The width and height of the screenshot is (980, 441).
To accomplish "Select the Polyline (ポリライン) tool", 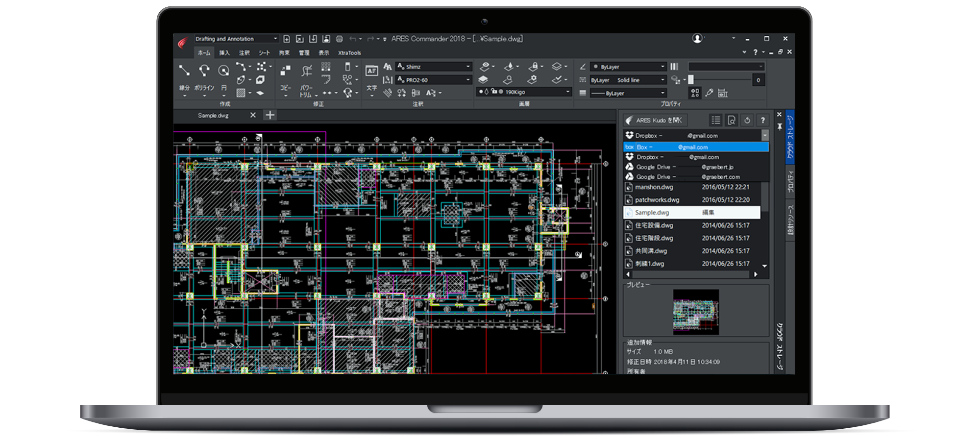I will [204, 71].
